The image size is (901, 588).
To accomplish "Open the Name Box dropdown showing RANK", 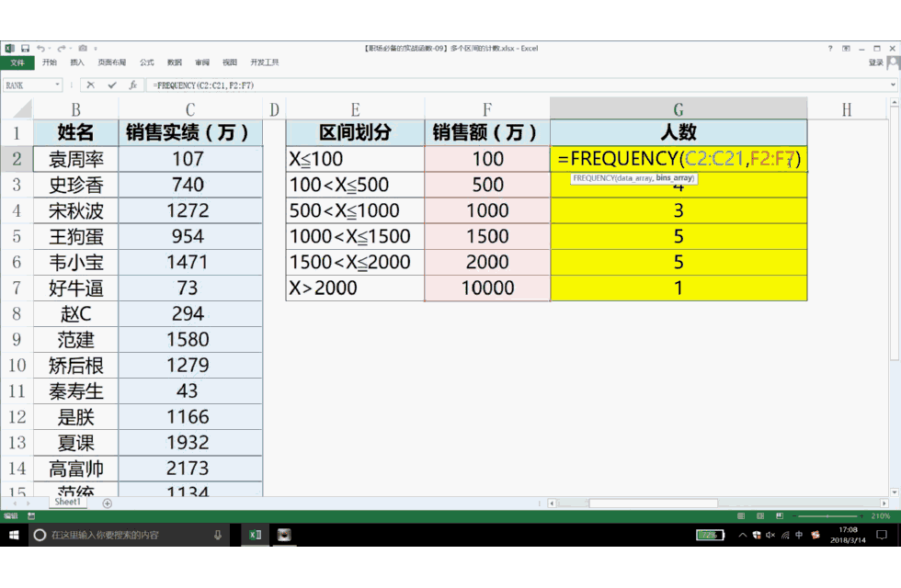I will point(58,84).
